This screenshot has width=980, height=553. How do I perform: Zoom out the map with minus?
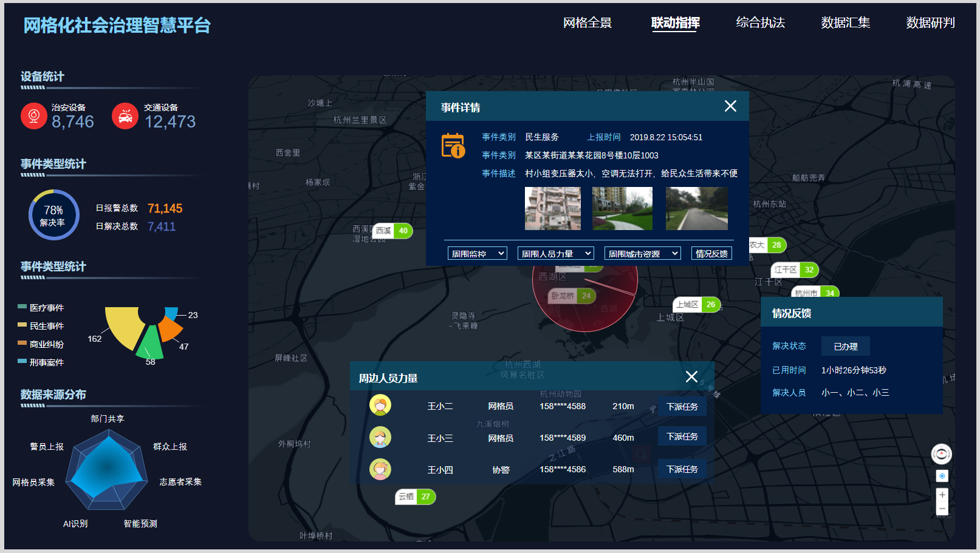[x=942, y=509]
